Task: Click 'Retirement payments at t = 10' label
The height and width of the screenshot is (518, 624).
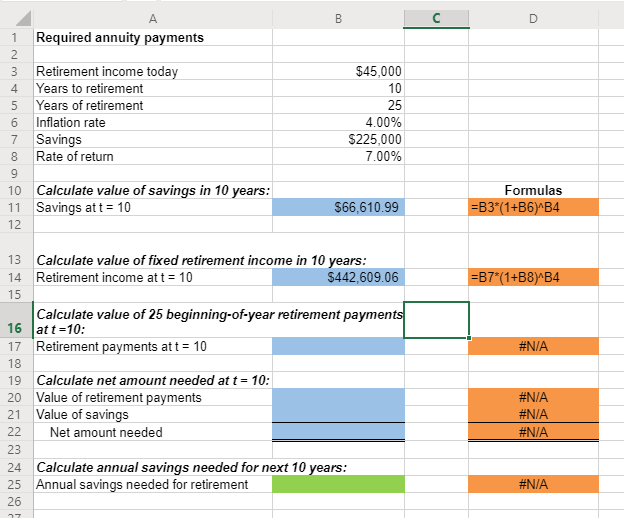Action: coord(121,347)
